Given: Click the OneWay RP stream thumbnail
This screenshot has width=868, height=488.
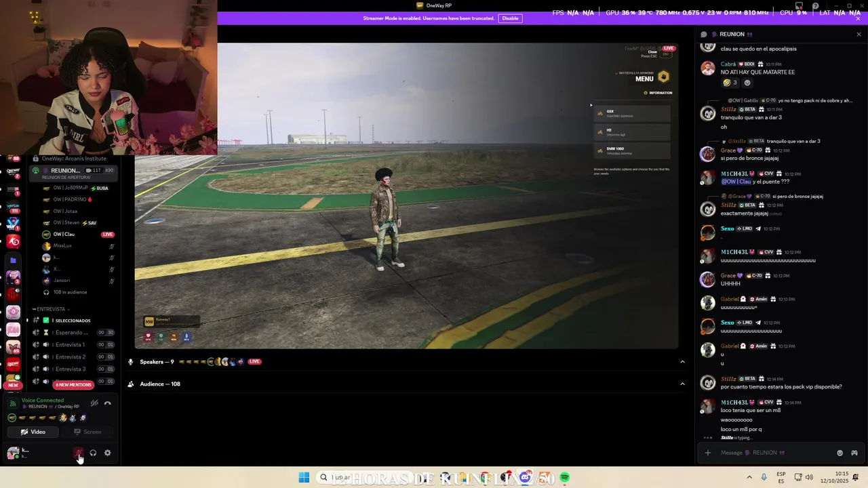Looking at the screenshot, I should click(x=406, y=196).
